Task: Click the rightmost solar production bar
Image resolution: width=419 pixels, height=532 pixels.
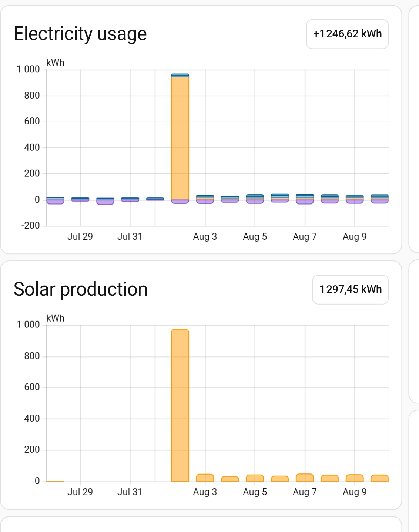Action: pos(379,478)
